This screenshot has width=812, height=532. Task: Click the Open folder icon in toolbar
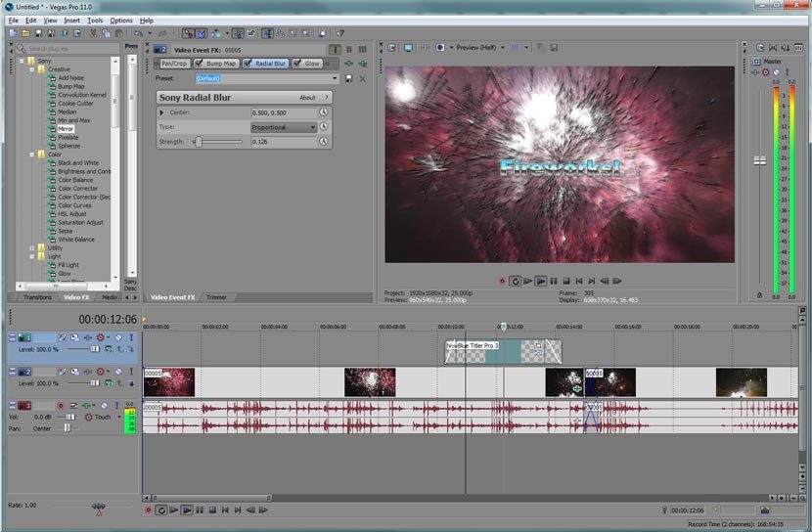pos(25,33)
